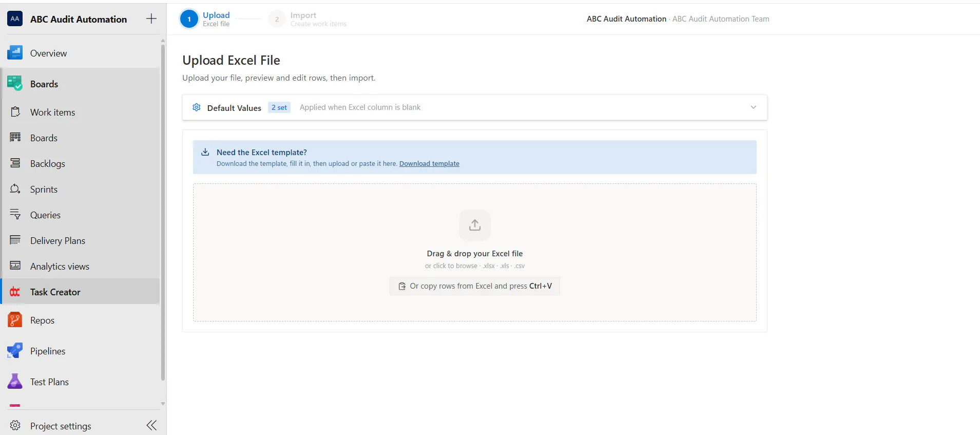This screenshot has width=980, height=435.
Task: Open Project settings link
Action: [61, 426]
